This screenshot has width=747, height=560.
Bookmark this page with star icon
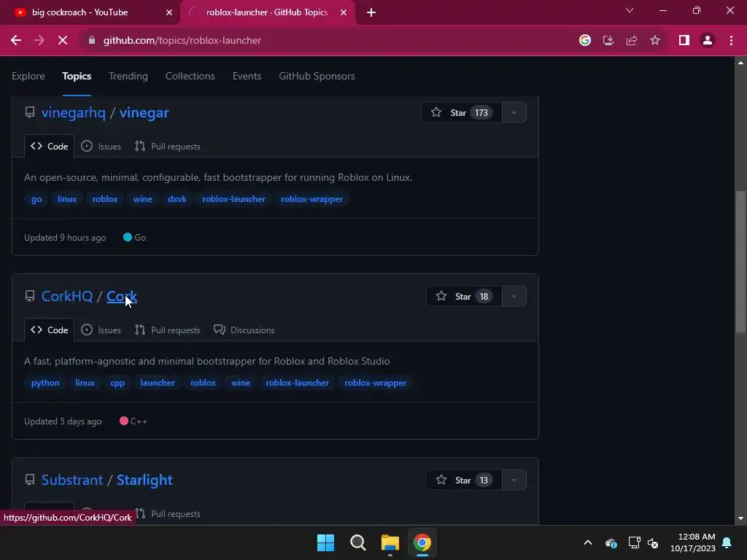click(x=655, y=41)
